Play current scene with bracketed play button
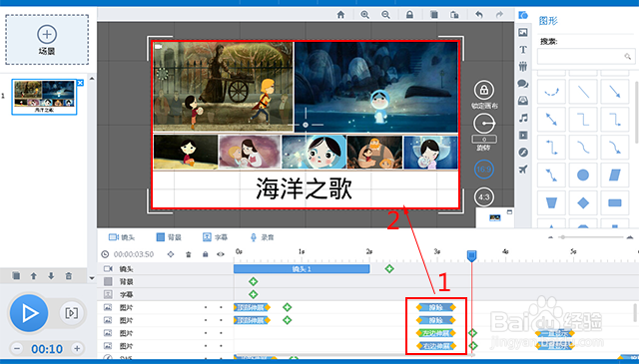The image size is (639, 364). [x=72, y=313]
